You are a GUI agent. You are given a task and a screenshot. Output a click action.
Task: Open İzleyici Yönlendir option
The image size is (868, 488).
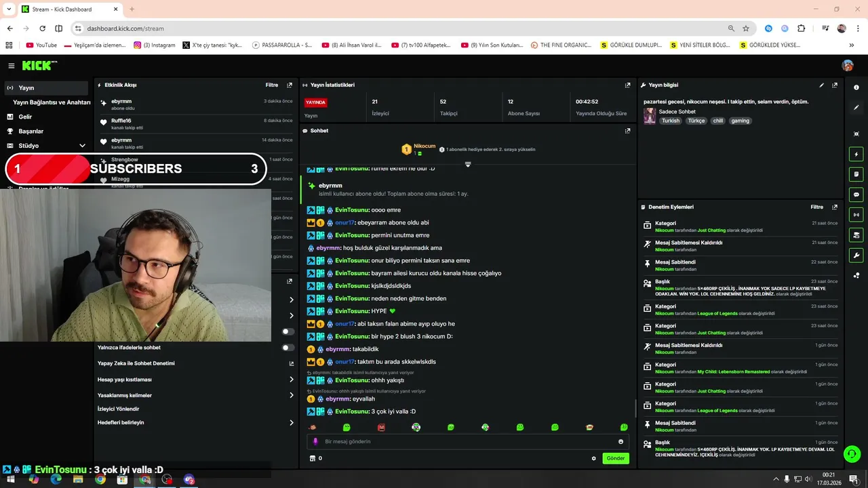(118, 409)
